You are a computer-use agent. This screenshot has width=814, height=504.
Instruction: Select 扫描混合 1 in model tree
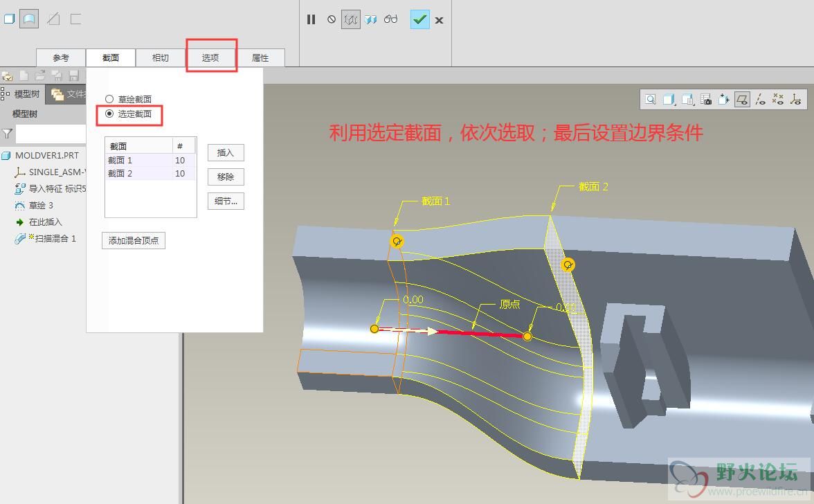(x=46, y=238)
